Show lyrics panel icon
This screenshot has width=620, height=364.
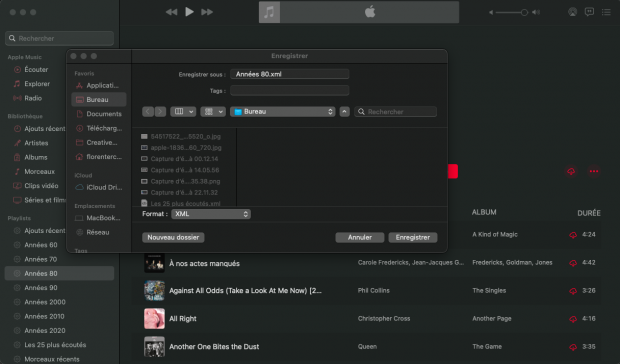[x=589, y=12]
